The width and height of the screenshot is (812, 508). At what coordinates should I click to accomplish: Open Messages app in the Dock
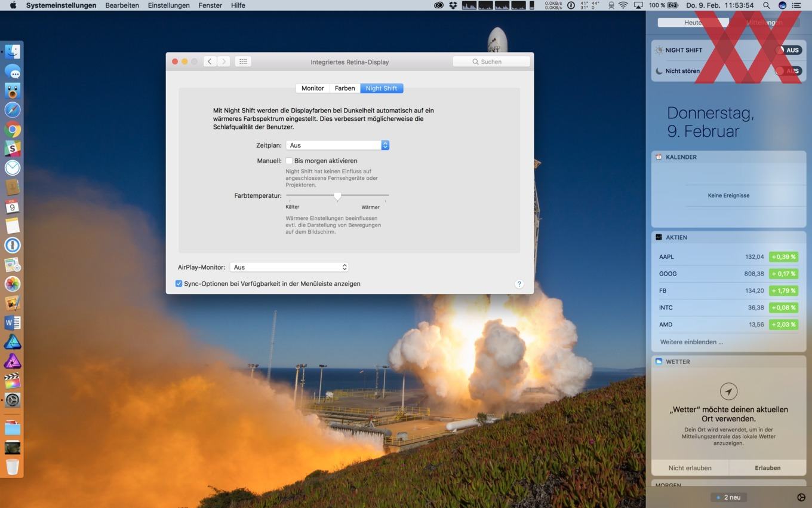coord(13,71)
